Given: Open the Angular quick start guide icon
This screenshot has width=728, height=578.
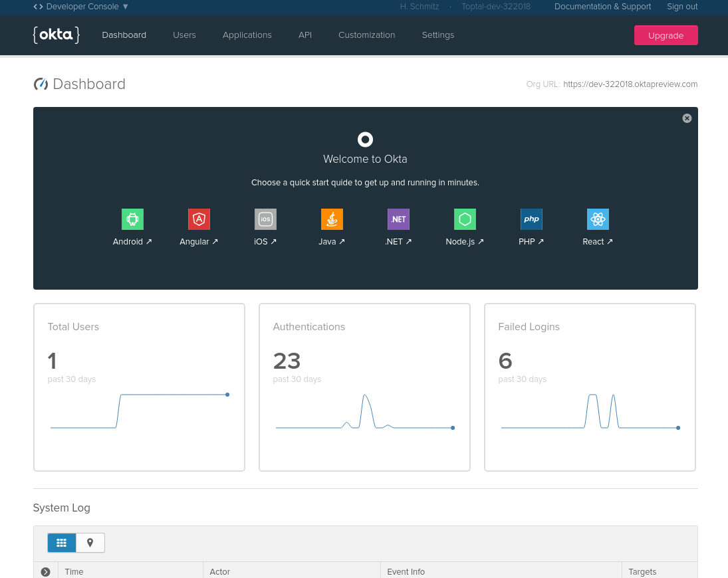Looking at the screenshot, I should click(199, 219).
